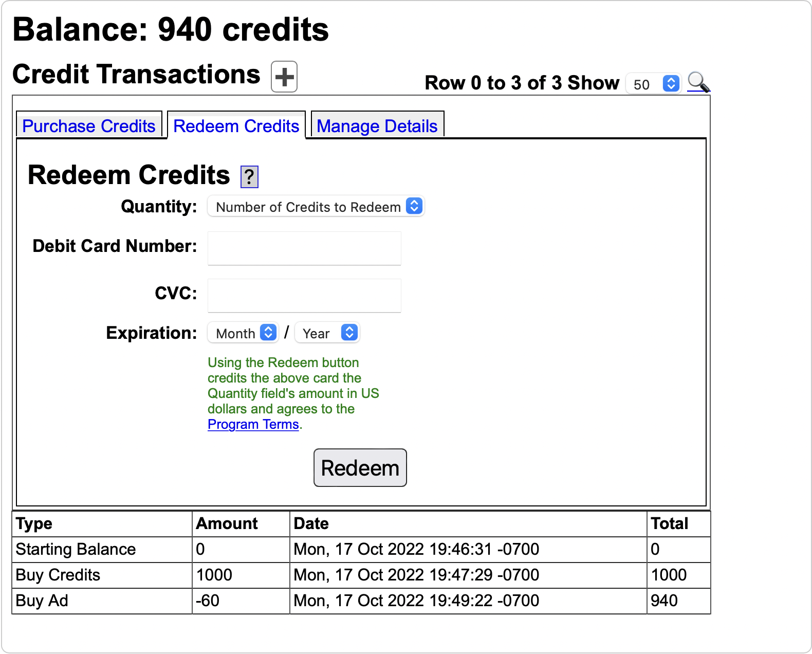Focus the Debit Card Number field
The height and width of the screenshot is (654, 812).
pyautogui.click(x=304, y=248)
